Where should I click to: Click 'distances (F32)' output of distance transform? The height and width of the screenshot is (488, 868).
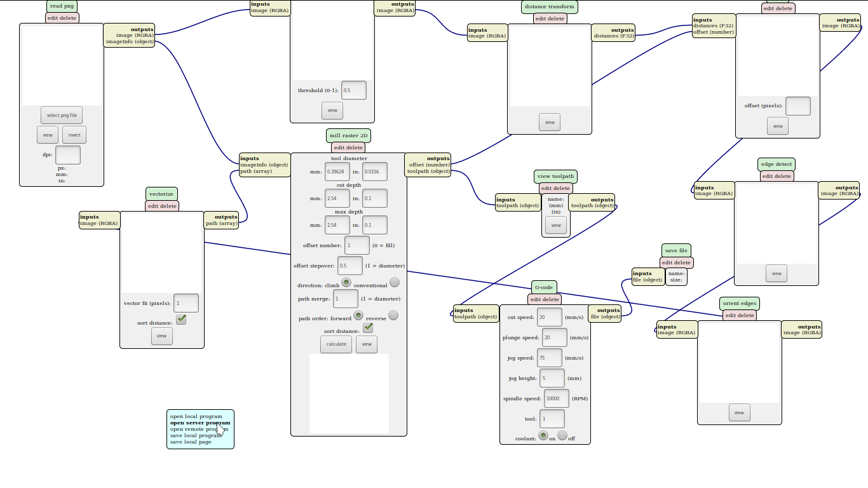click(614, 36)
